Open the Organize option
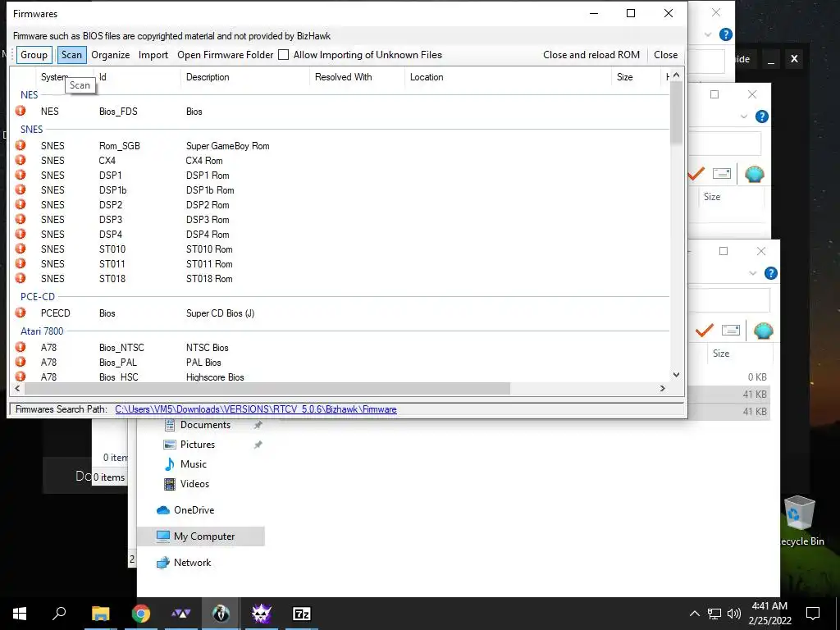Screen dimensions: 840x630 click(x=111, y=55)
